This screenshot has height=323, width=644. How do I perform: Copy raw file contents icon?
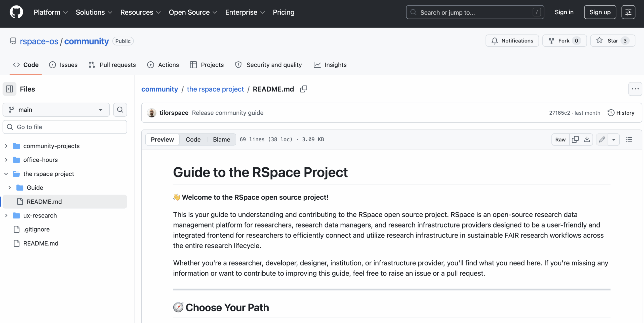(575, 139)
